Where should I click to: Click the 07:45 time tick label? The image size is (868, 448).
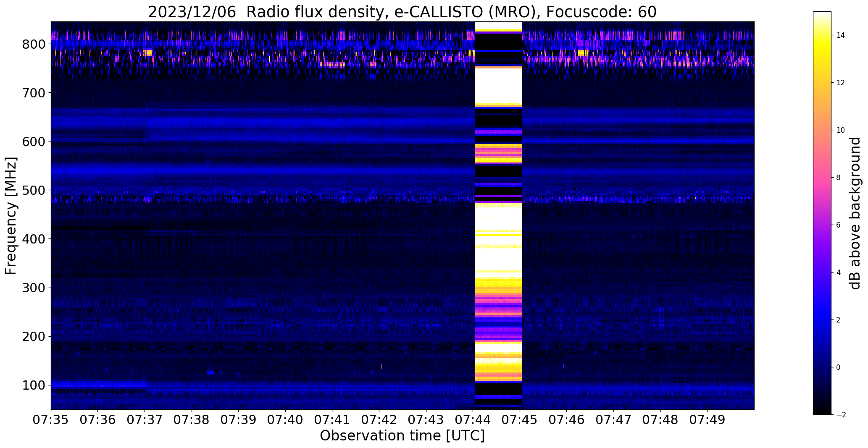520,420
